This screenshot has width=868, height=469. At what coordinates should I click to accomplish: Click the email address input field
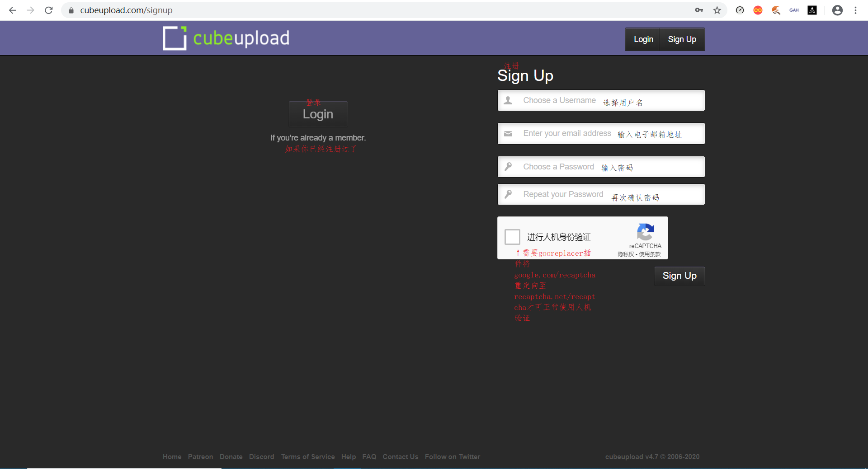click(600, 133)
